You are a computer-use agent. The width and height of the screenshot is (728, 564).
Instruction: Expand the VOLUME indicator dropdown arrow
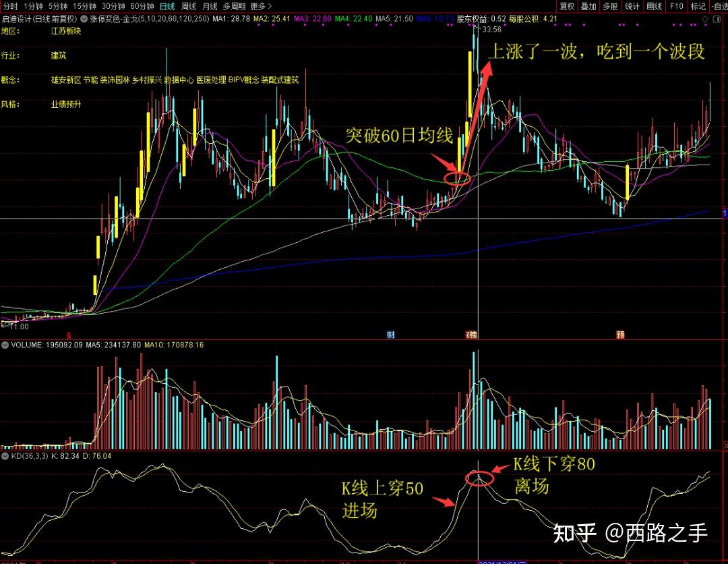[x=5, y=345]
